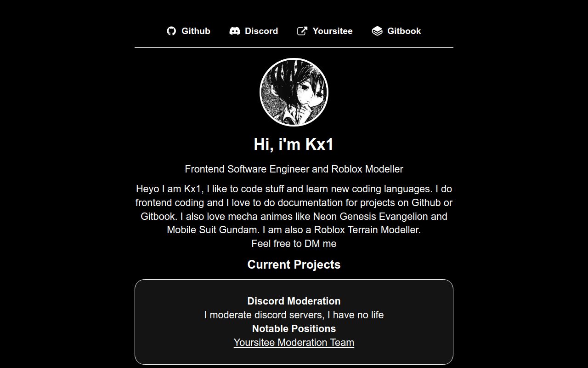Click the "Discord Moderation" project title
Screen dimensions: 588x368
tap(294, 301)
